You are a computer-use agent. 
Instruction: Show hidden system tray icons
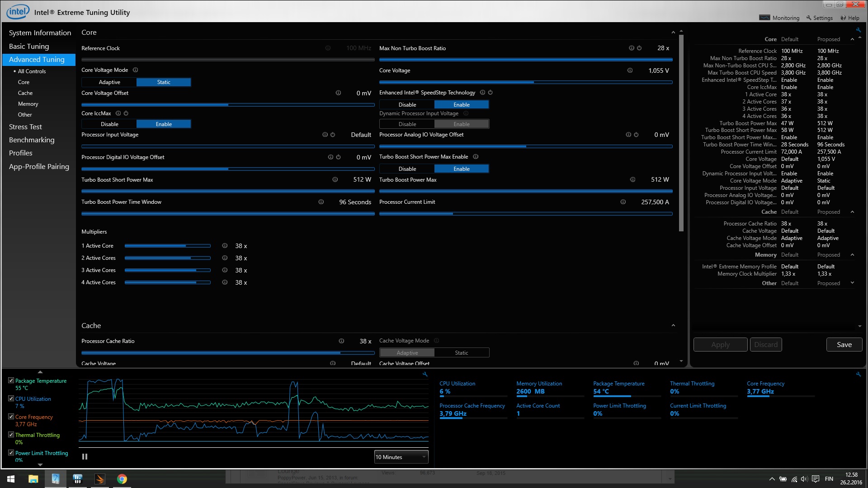click(772, 479)
